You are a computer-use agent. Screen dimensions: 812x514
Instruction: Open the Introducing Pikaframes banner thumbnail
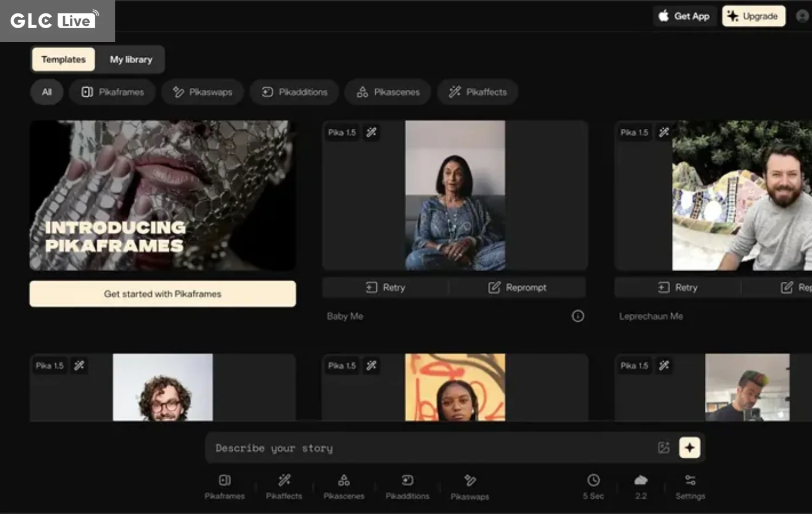[x=162, y=195]
